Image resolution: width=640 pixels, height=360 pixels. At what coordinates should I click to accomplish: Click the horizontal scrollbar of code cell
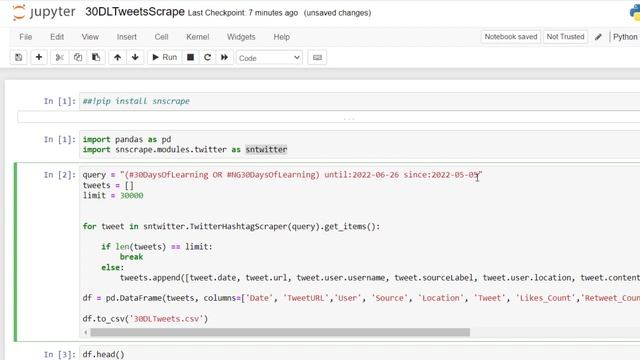280,332
